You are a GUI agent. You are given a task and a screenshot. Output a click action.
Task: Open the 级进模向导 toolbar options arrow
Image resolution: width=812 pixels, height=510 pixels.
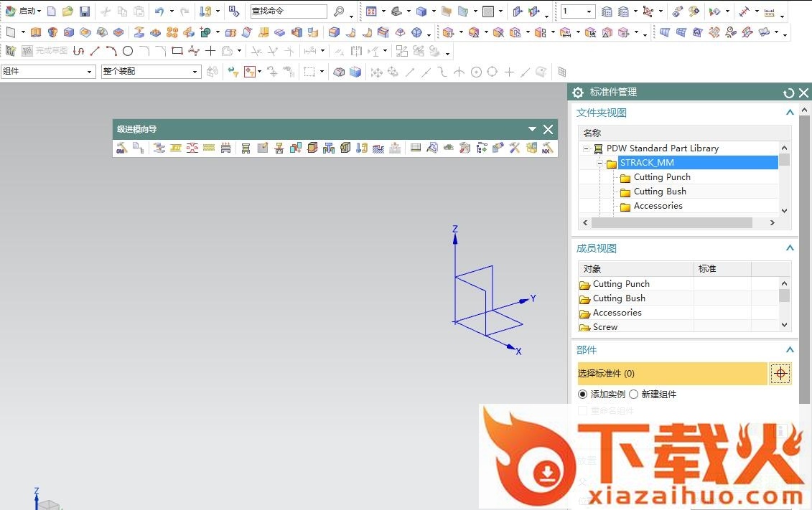click(x=532, y=129)
